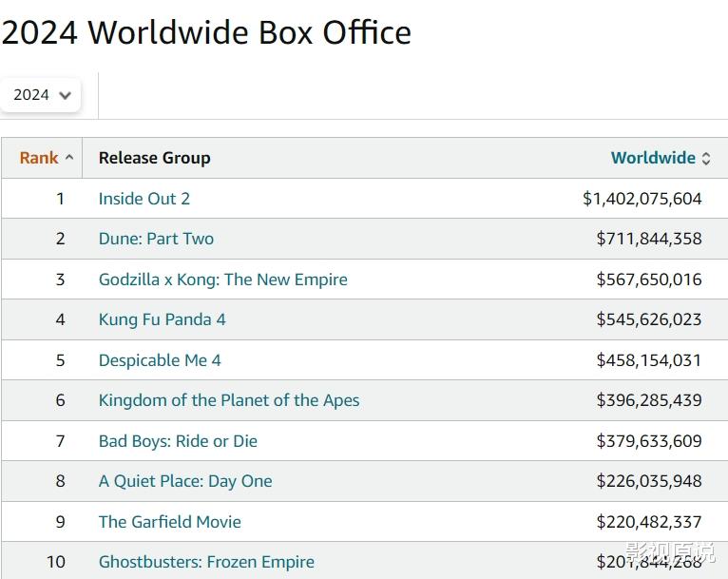
Task: Open A Quiet Place: Day One link
Action: coord(185,481)
